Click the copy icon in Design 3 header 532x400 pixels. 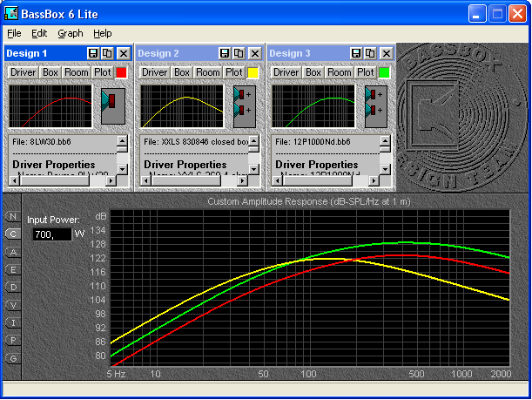pyautogui.click(x=370, y=53)
